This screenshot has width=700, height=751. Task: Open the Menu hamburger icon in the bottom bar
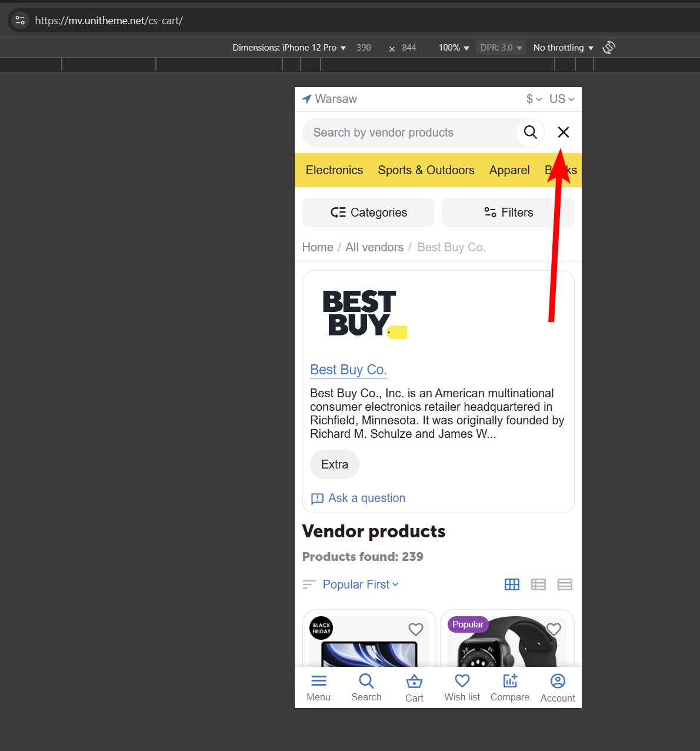click(x=319, y=681)
